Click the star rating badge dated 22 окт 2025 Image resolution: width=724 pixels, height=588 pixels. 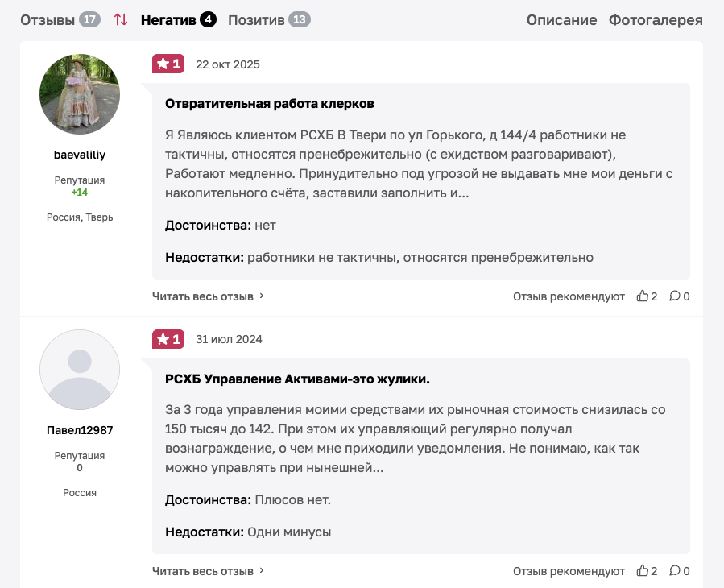tap(168, 63)
